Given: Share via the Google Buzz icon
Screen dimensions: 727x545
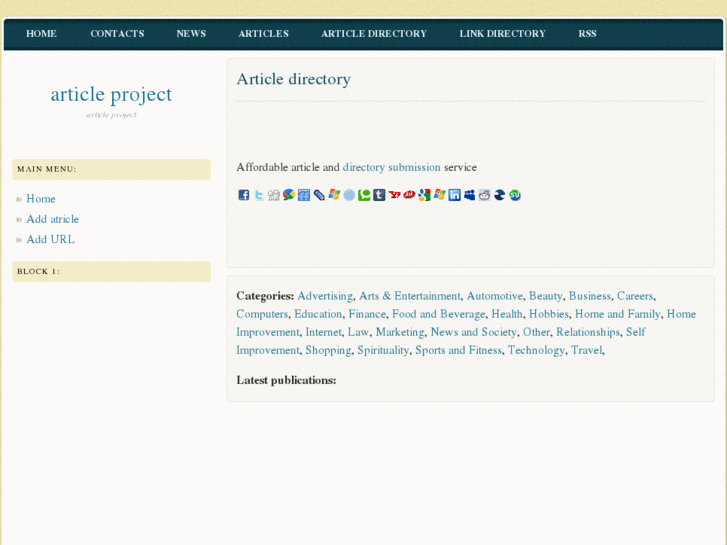Looking at the screenshot, I should [289, 195].
